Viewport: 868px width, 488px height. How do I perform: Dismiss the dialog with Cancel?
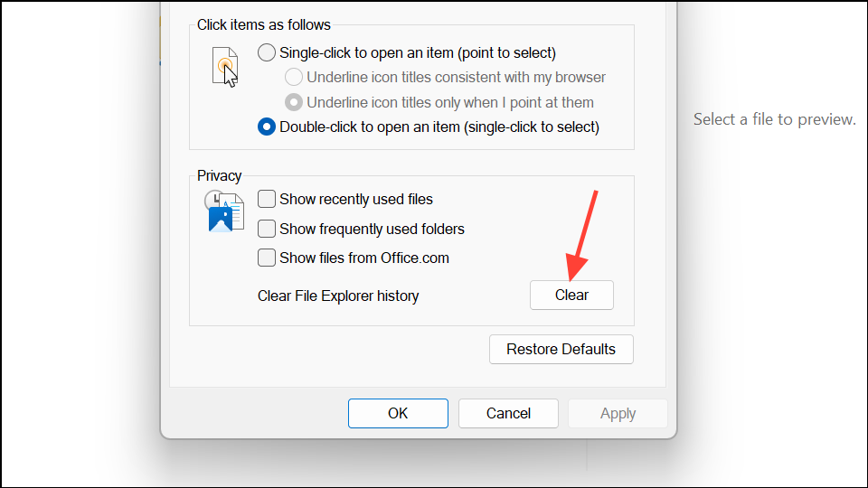508,413
